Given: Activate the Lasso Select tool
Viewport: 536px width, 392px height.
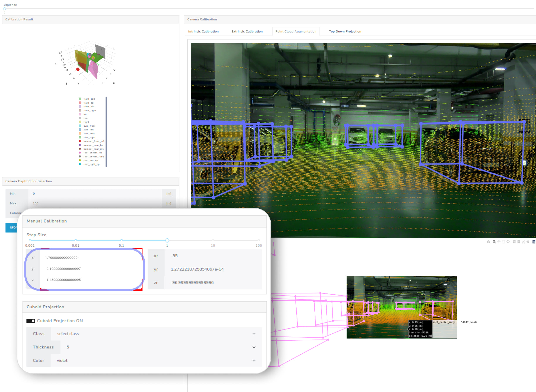Looking at the screenshot, I should (x=508, y=242).
